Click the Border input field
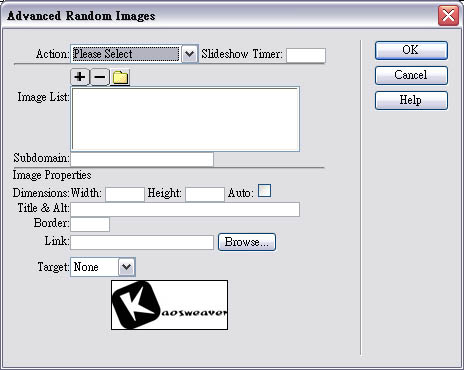 click(90, 224)
